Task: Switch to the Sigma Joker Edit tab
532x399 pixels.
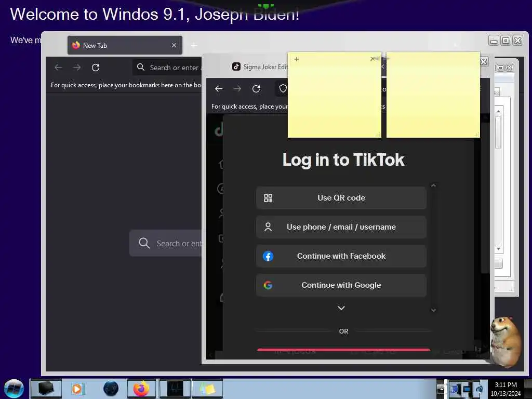Action: [260, 67]
